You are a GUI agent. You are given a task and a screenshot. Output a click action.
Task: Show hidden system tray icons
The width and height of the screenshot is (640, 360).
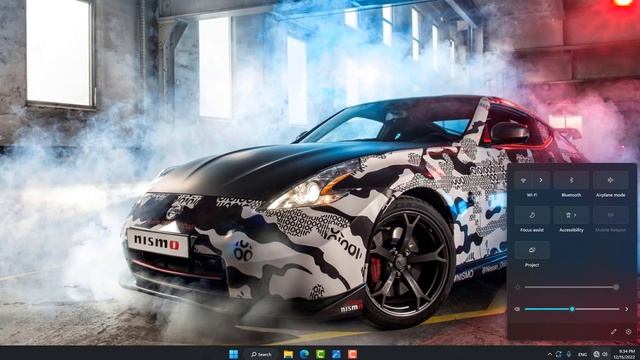[x=550, y=354]
